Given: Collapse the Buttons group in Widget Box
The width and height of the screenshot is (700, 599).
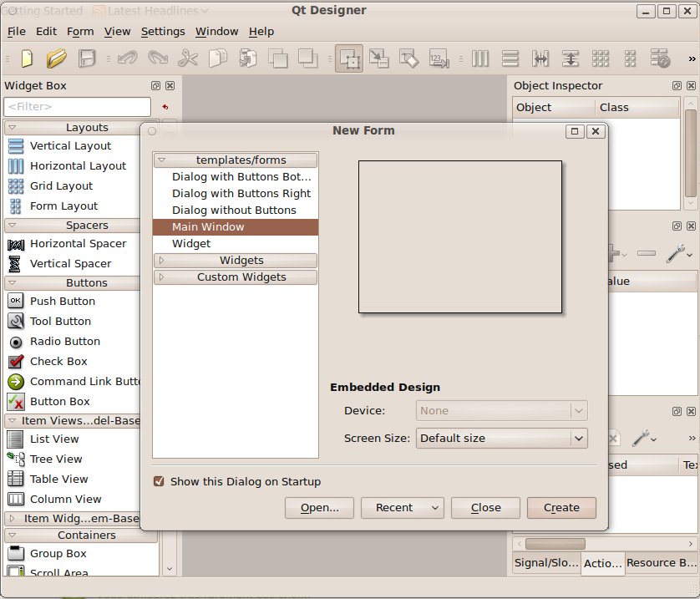Looking at the screenshot, I should [13, 283].
